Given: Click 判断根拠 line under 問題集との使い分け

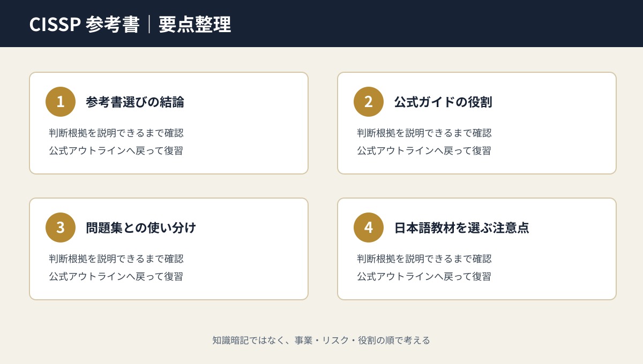Looking at the screenshot, I should tap(116, 259).
